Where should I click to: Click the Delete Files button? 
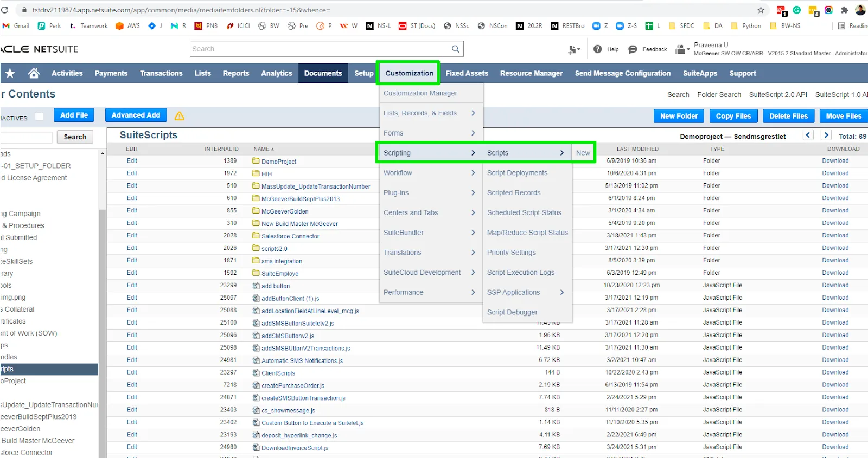788,116
